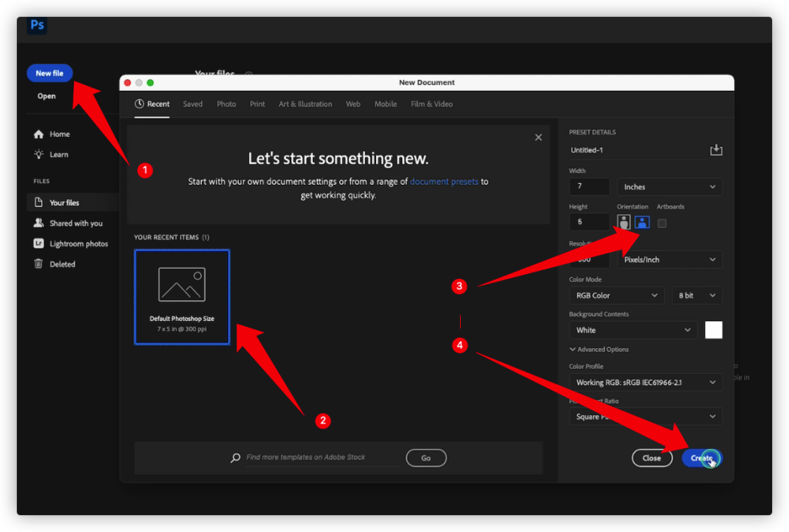789x532 pixels.
Task: Follow the 'document presets' link
Action: pos(444,181)
